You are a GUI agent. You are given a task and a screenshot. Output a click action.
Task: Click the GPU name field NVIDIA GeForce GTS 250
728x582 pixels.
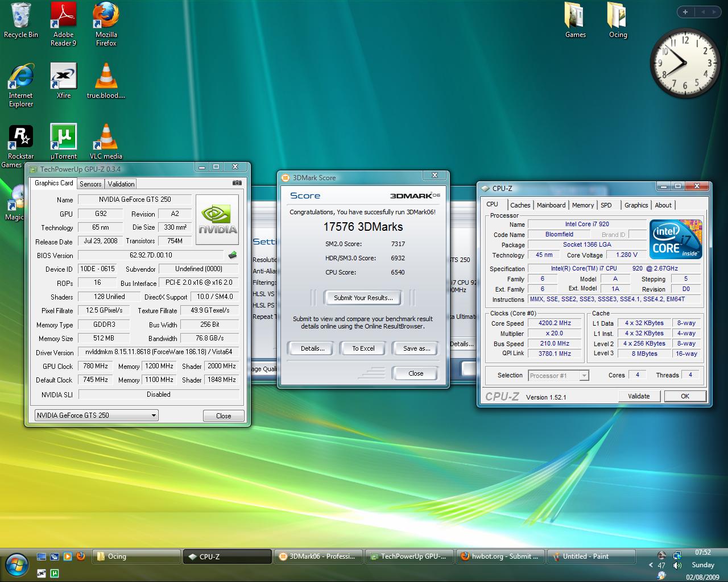[x=135, y=199]
